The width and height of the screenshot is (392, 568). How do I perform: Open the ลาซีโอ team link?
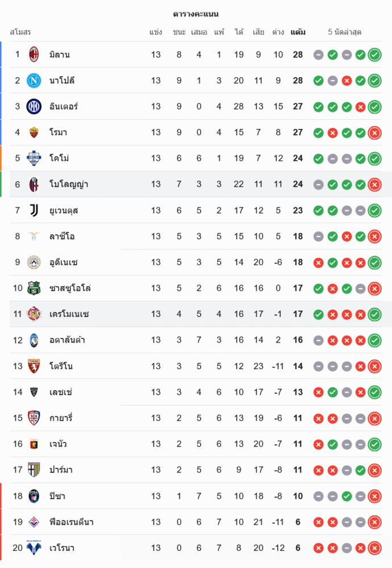[62, 236]
